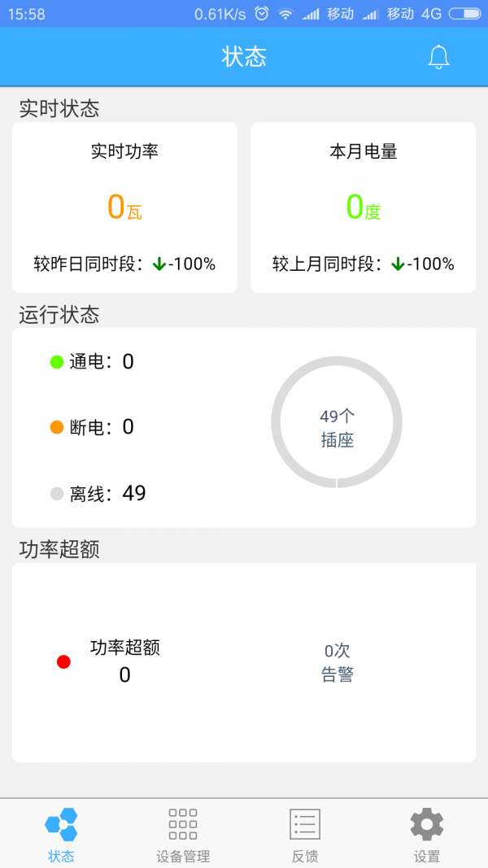Tap the green powered-on status dot
The height and width of the screenshot is (868, 488).
[x=57, y=362]
